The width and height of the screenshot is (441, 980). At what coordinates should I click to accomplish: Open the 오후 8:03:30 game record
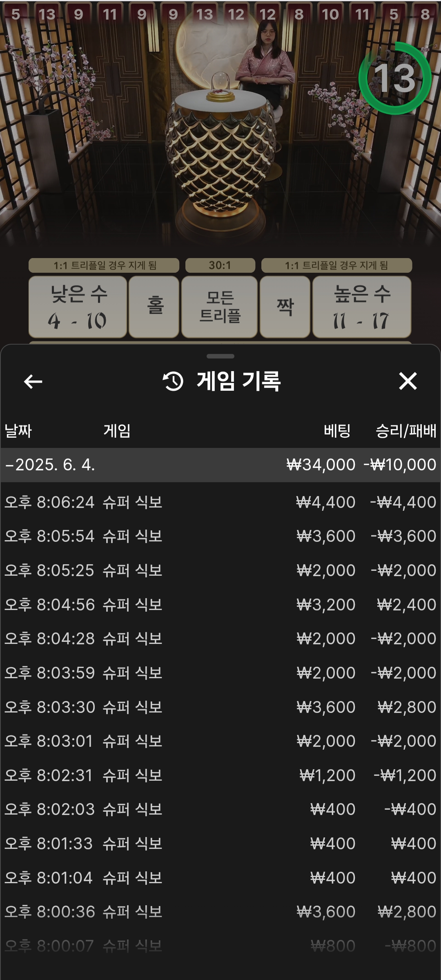point(220,707)
